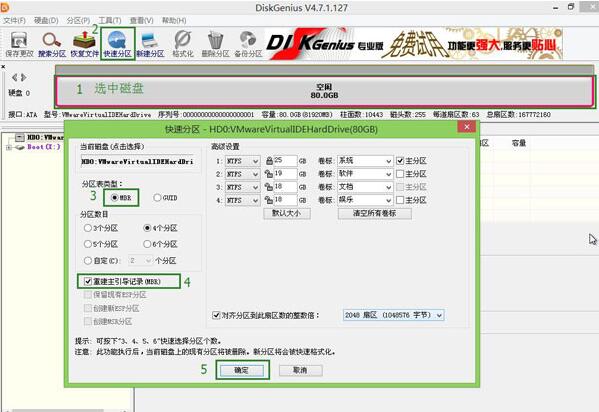The image size is (599, 412).
Task: Click the partition 4 size GB field
Action: 285,200
